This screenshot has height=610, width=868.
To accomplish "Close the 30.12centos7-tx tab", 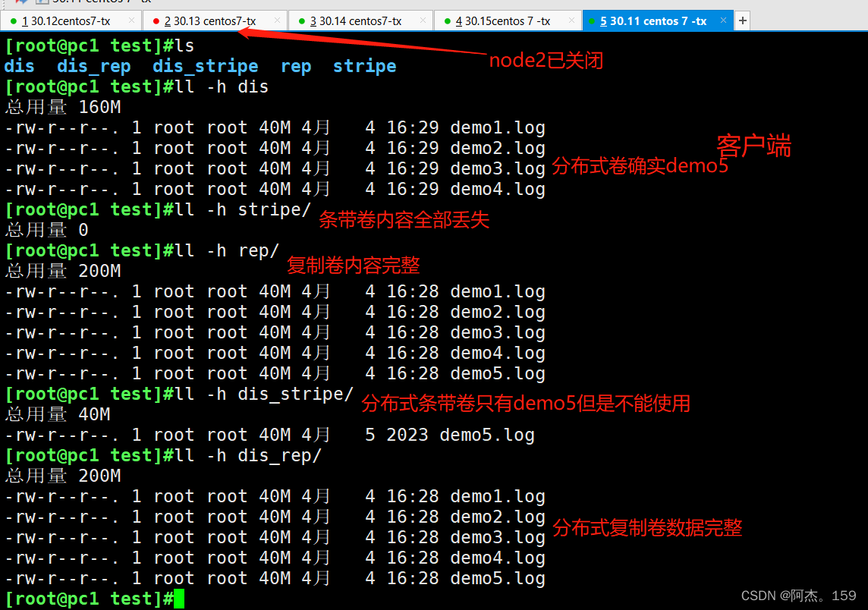I will pos(131,20).
